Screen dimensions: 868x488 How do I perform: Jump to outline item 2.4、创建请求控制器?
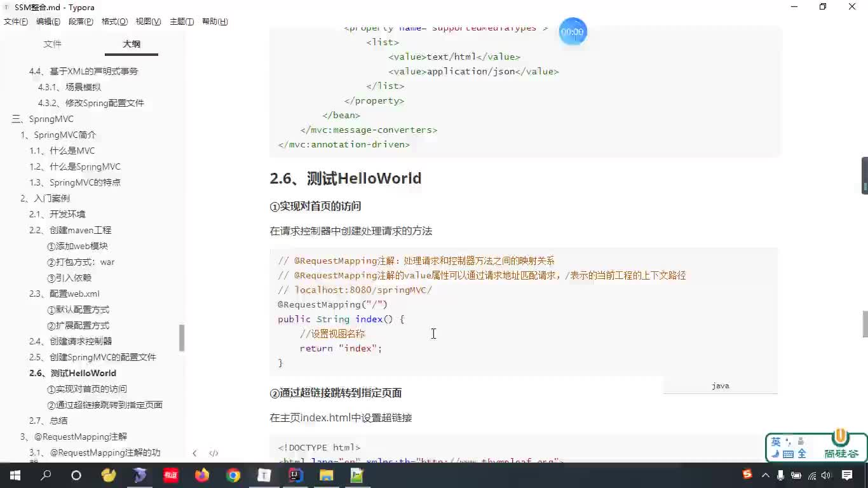coord(71,341)
